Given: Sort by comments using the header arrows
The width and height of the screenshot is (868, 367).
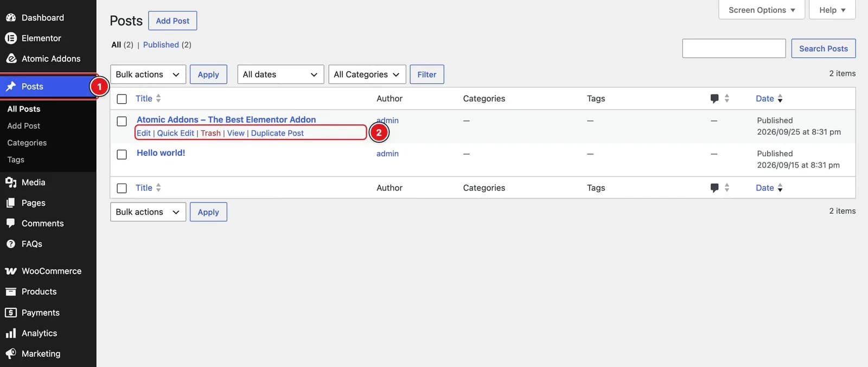Looking at the screenshot, I should point(727,98).
